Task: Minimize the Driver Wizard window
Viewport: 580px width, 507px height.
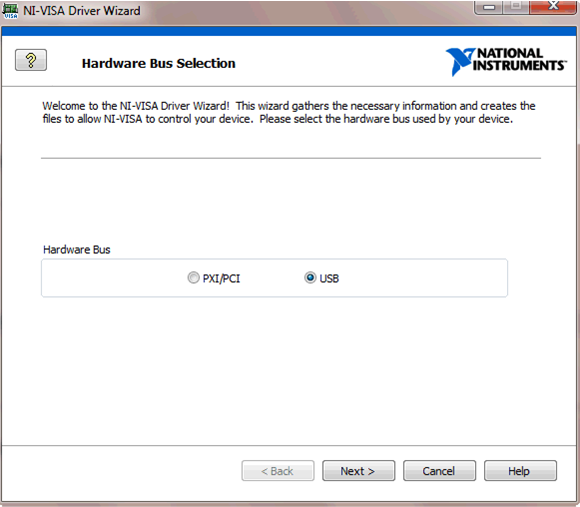Action: click(x=488, y=7)
